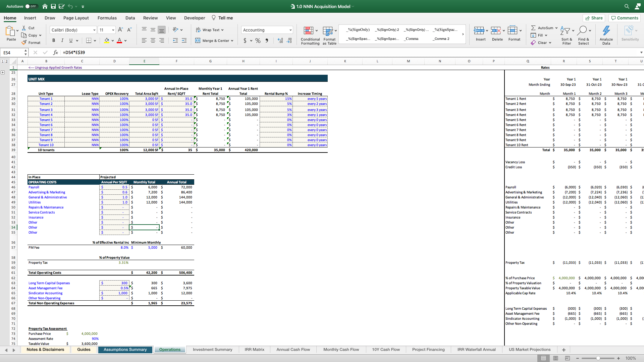
Task: Click the zoom in plus button
Action: pyautogui.click(x=619, y=358)
